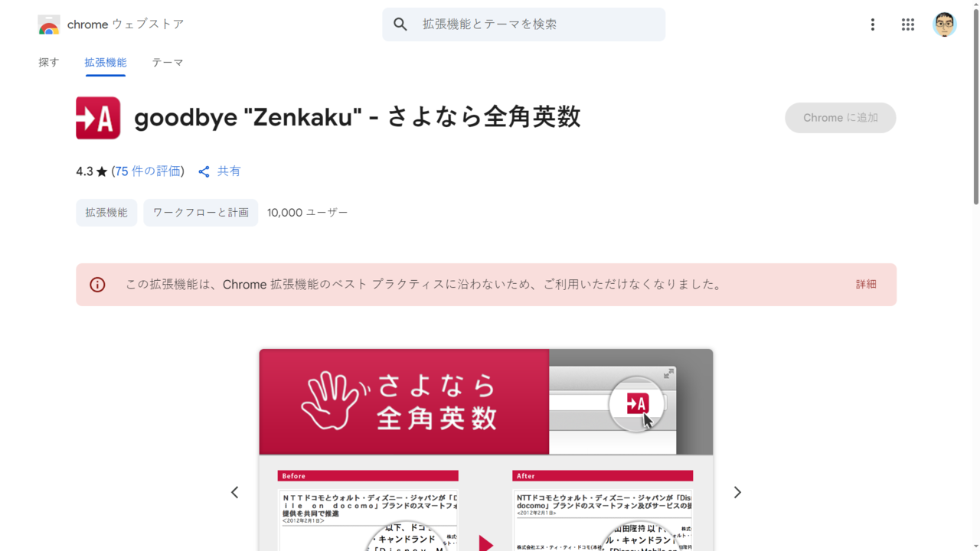Show the next screenshot with right chevron
This screenshot has width=980, height=551.
737,492
